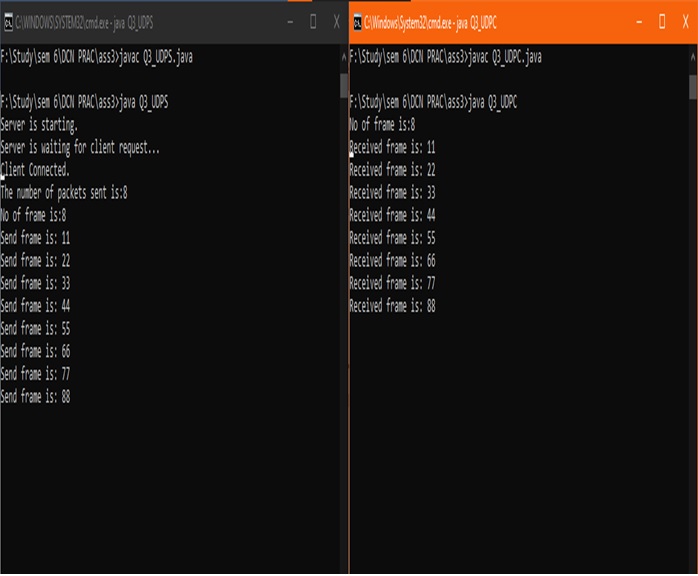Click the 'Send frame is: 11' line
Image resolution: width=698 pixels, height=576 pixels.
35,239
